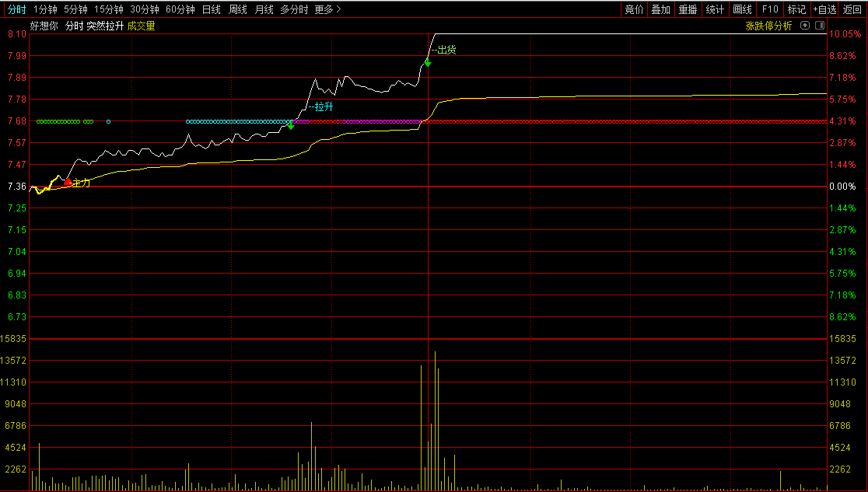Click the green arrow at 出货 signal
868x492 pixels.
(x=427, y=62)
